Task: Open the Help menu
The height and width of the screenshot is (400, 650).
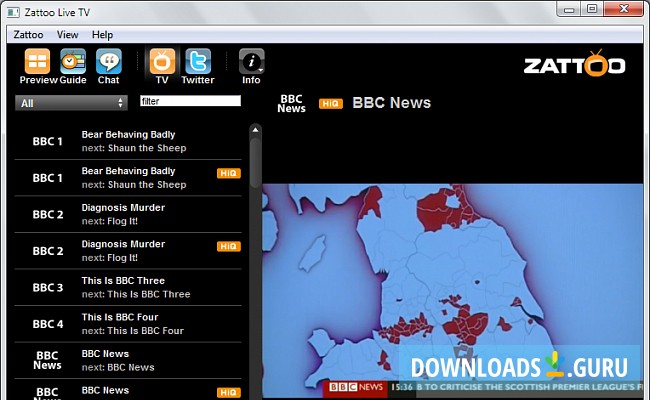Action: pos(102,34)
